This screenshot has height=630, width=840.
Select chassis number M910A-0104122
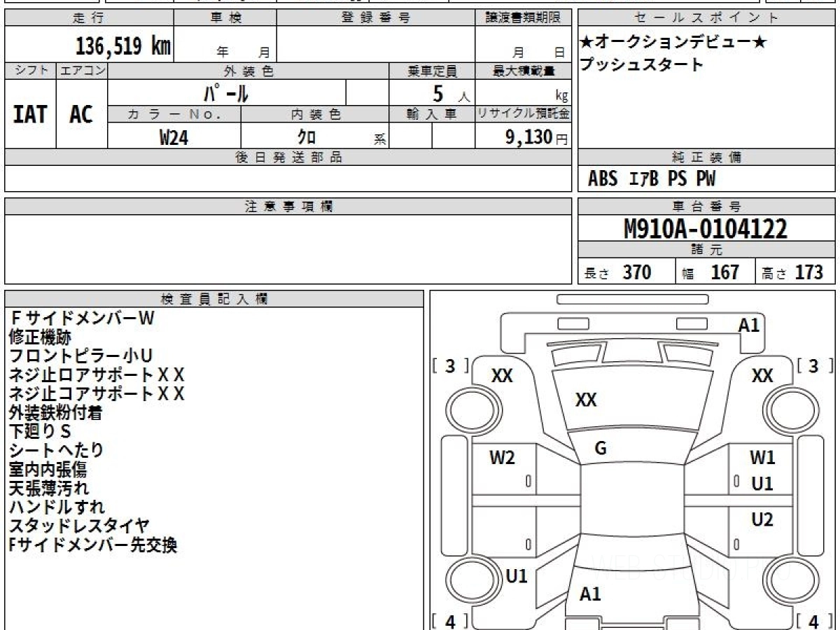tap(705, 229)
